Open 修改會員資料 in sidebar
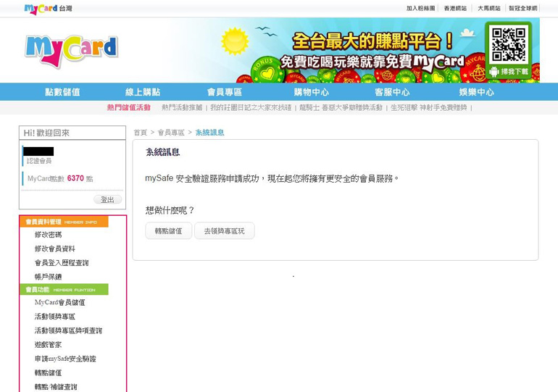 [x=55, y=249]
